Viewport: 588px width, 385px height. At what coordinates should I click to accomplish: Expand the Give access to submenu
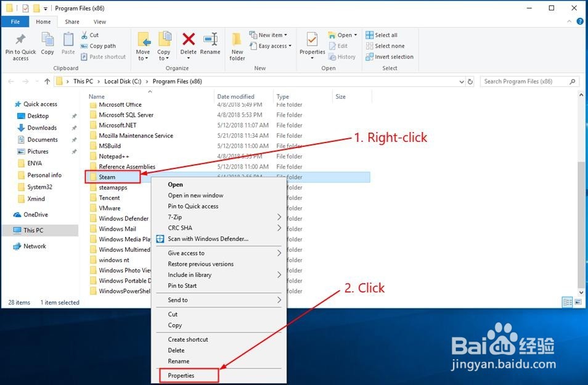click(279, 253)
